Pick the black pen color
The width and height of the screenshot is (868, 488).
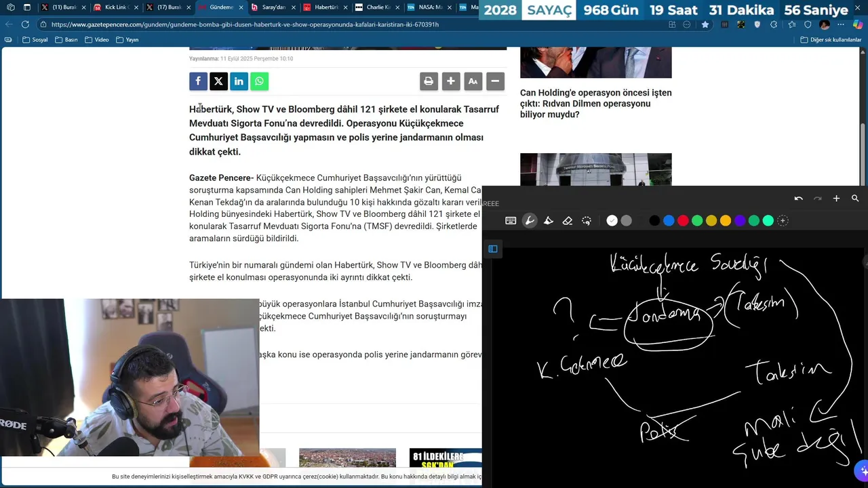tap(654, 220)
